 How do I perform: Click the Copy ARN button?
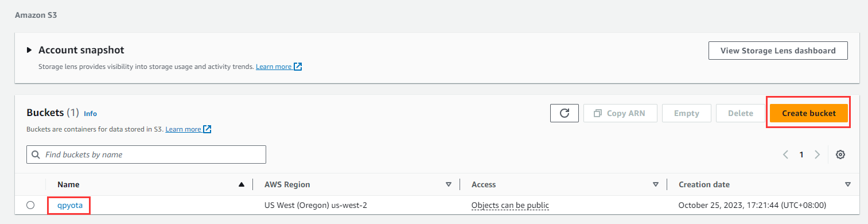620,113
